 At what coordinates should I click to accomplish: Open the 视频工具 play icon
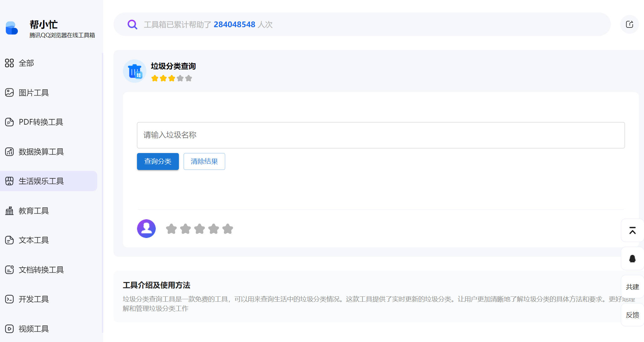(9, 329)
